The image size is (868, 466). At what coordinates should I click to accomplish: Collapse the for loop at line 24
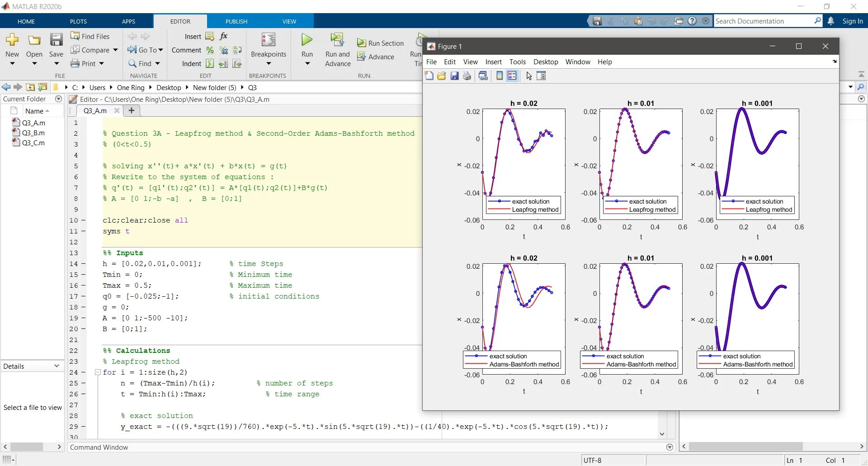(x=97, y=372)
